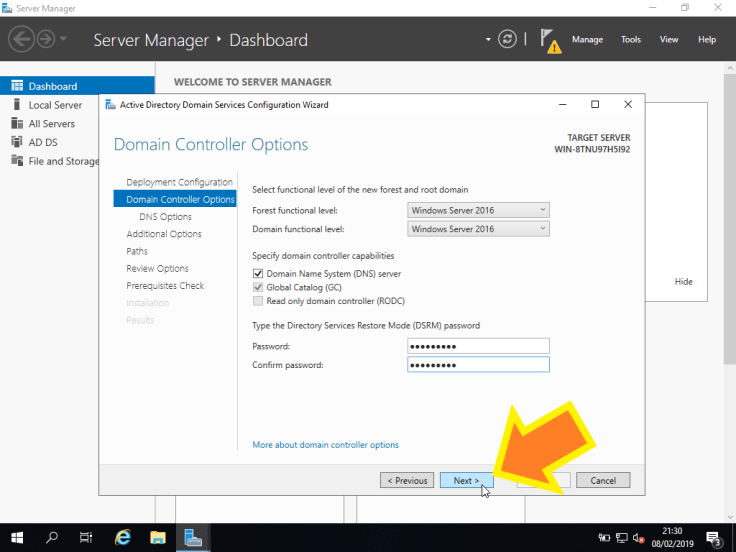Open the Manage menu
Screen dimensions: 736x552
[x=587, y=40]
